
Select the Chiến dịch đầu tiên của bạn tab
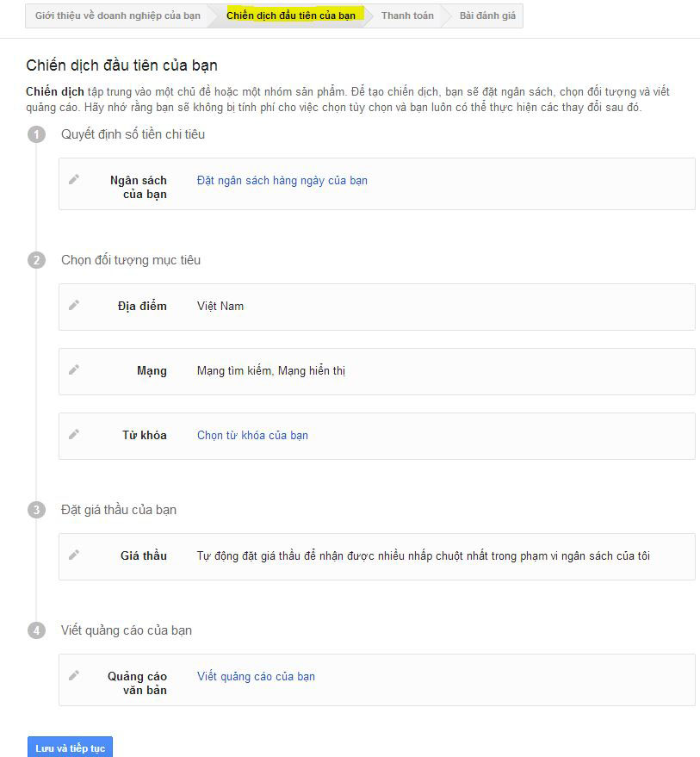click(x=291, y=16)
